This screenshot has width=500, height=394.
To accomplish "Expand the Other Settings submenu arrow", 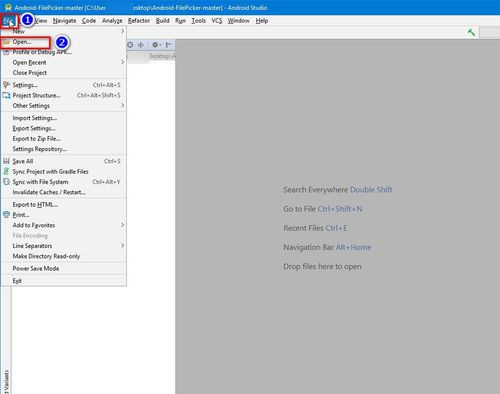I will (122, 105).
